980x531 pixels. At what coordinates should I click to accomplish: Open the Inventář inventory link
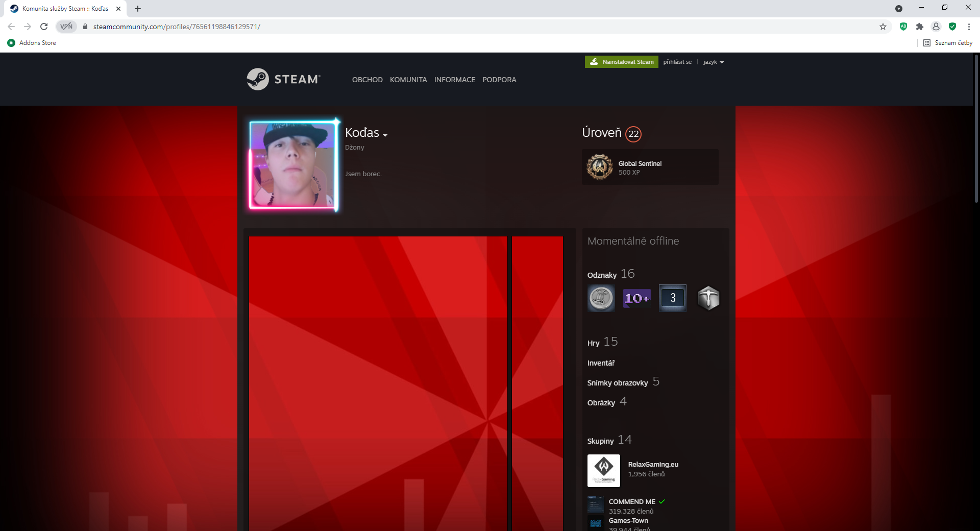coord(601,363)
